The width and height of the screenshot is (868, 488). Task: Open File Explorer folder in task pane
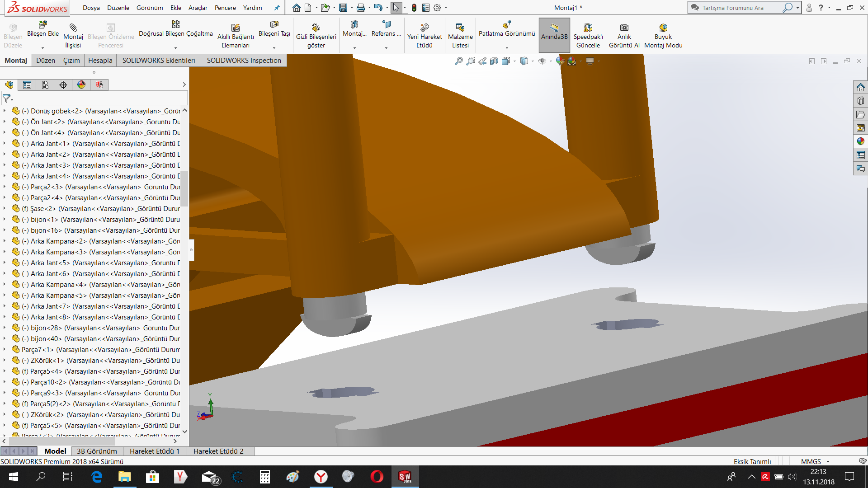coord(860,114)
